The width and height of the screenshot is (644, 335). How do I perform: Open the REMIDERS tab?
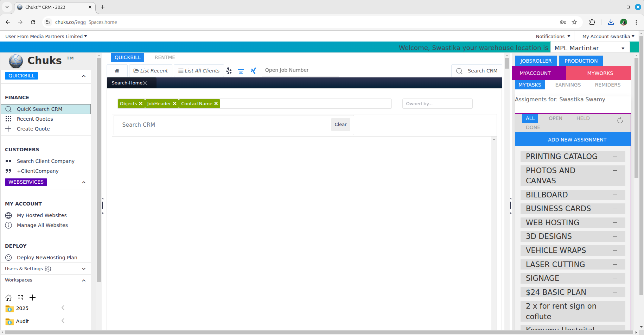coord(608,85)
